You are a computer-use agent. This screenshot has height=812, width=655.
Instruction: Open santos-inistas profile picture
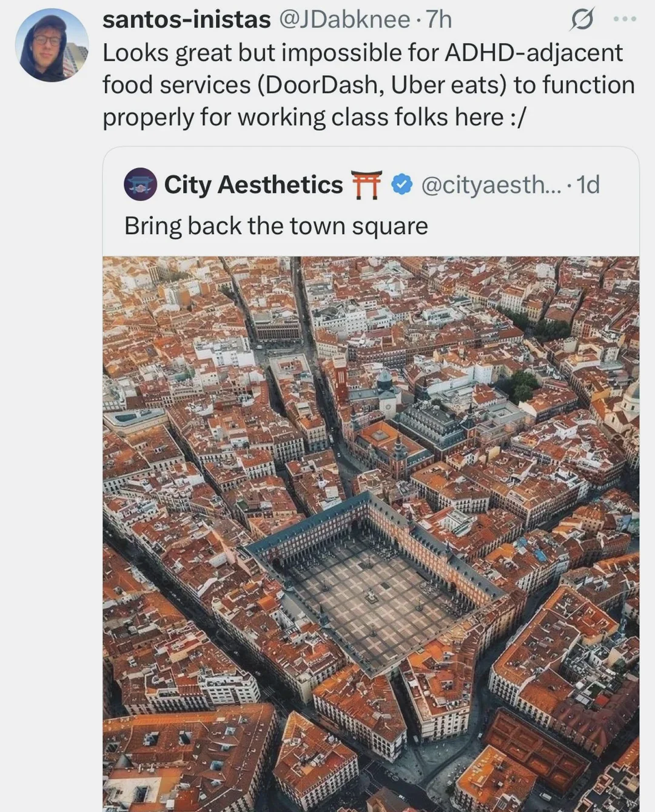tap(52, 46)
